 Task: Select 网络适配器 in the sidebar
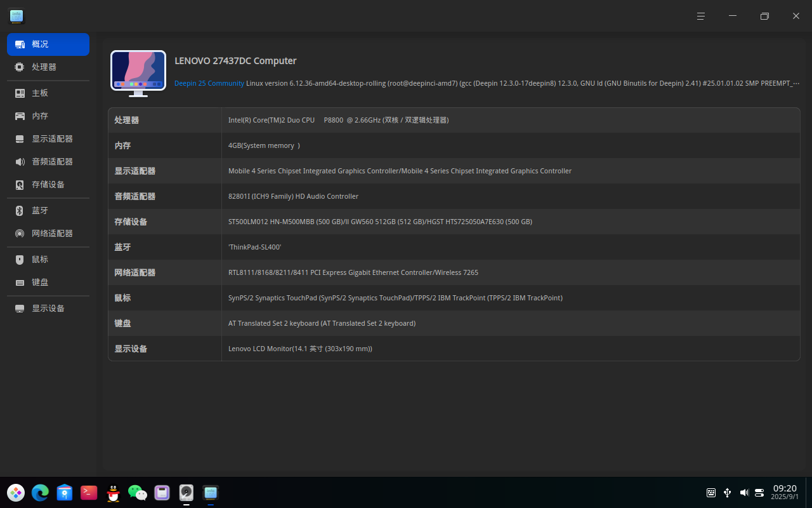point(48,234)
